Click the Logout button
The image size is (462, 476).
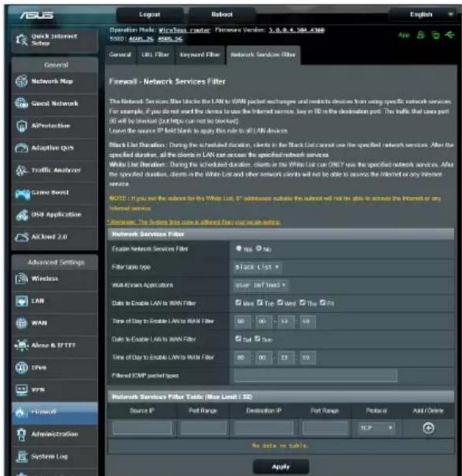pos(150,15)
